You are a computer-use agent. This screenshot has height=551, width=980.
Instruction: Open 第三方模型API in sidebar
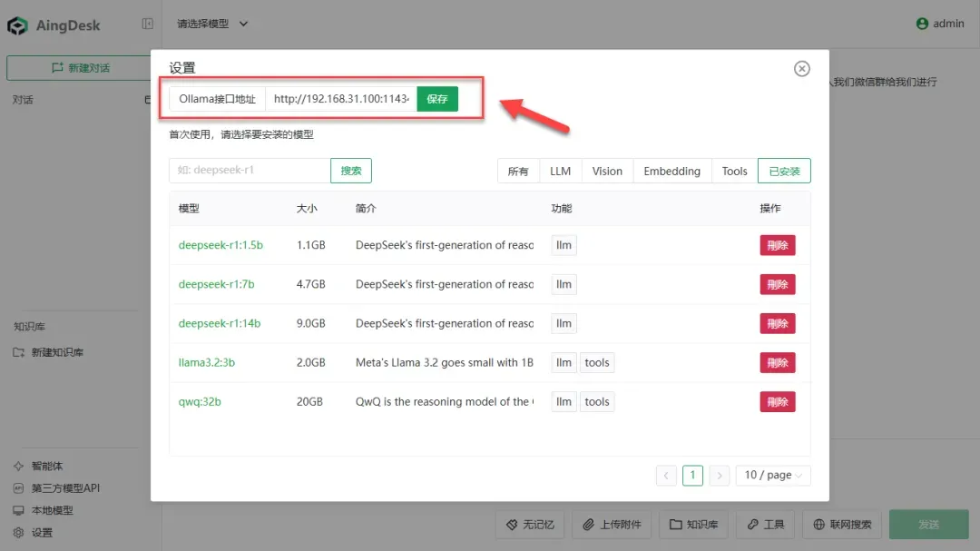[56, 487]
